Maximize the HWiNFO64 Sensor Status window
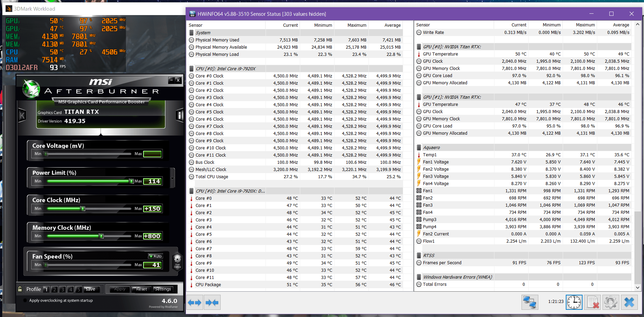Screen dimensions: 644x317 point(611,14)
